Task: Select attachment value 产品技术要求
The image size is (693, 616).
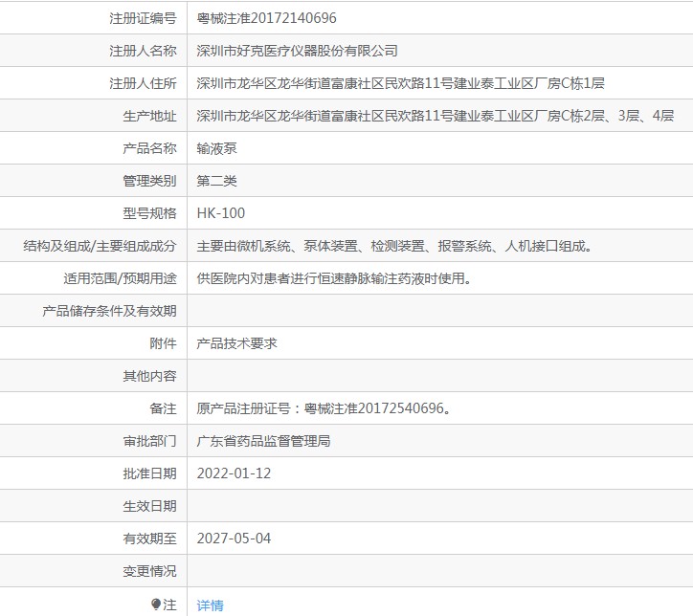Action: pyautogui.click(x=236, y=343)
